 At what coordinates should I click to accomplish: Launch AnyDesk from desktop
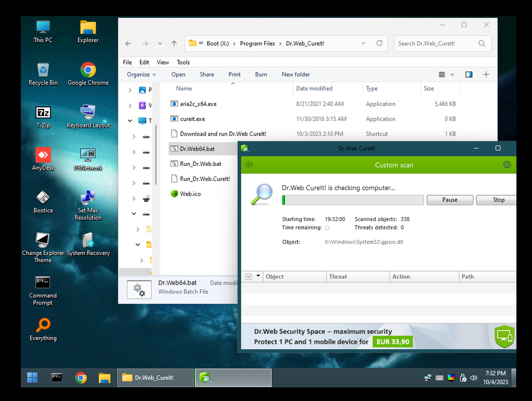[43, 159]
